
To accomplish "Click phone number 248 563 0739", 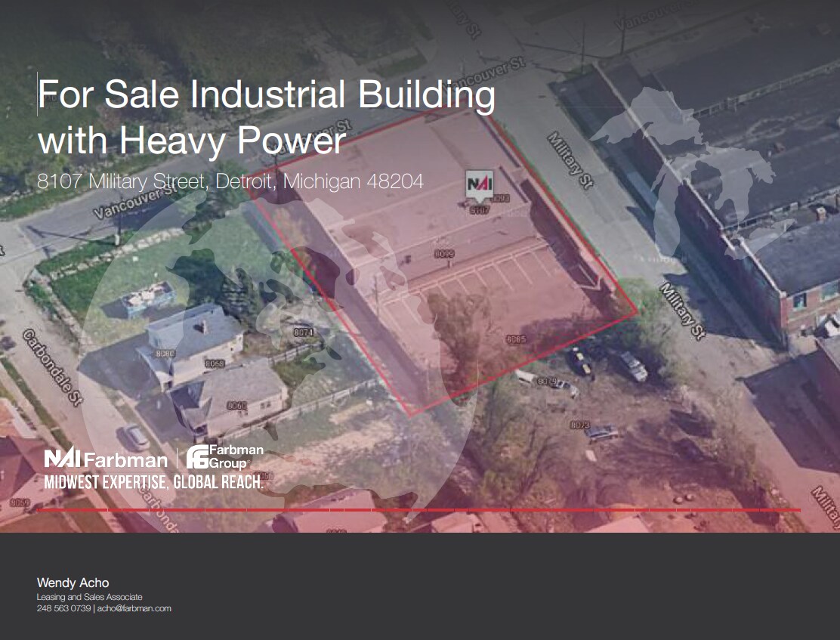I will coord(63,608).
